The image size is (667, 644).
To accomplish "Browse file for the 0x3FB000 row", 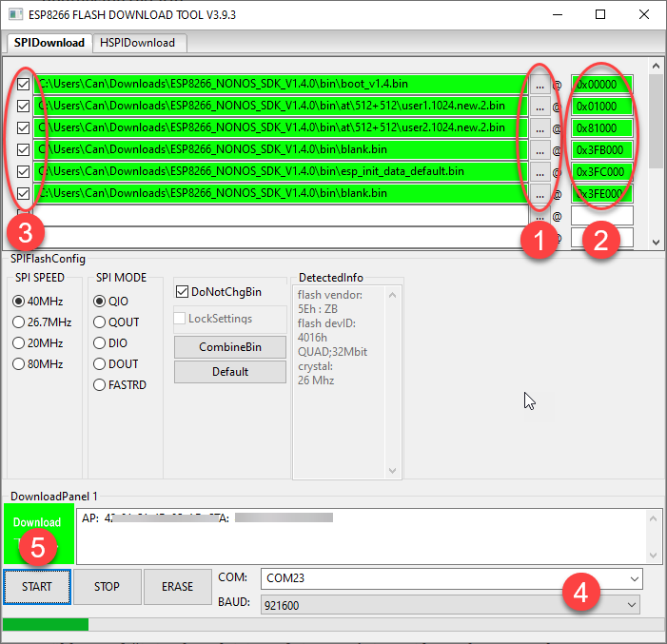I will click(x=539, y=150).
